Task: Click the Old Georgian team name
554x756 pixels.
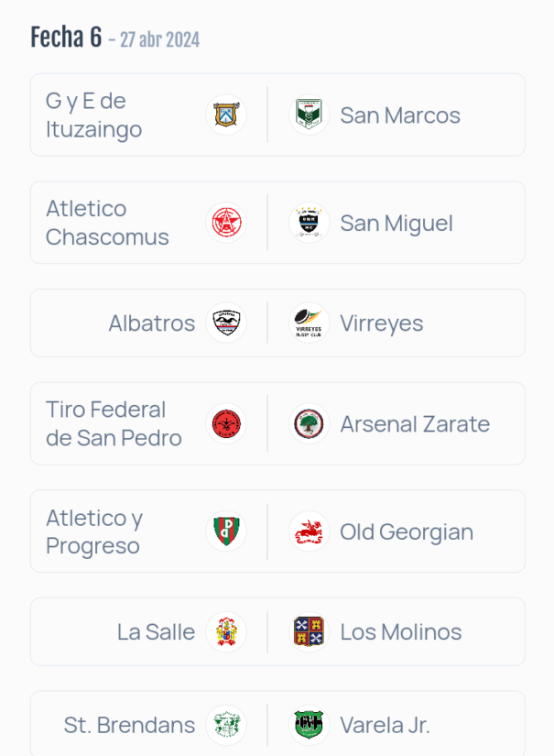Action: (x=407, y=532)
